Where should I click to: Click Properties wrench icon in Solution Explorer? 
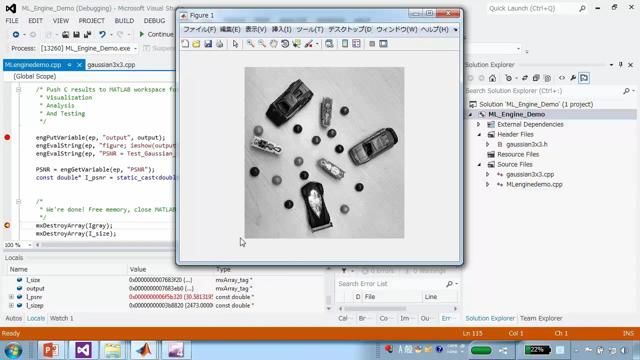tap(573, 78)
